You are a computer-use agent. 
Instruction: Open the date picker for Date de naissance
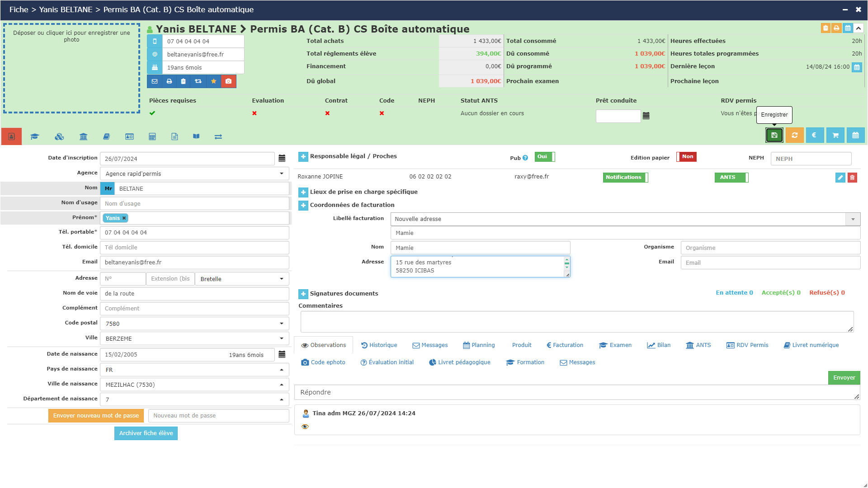point(282,355)
